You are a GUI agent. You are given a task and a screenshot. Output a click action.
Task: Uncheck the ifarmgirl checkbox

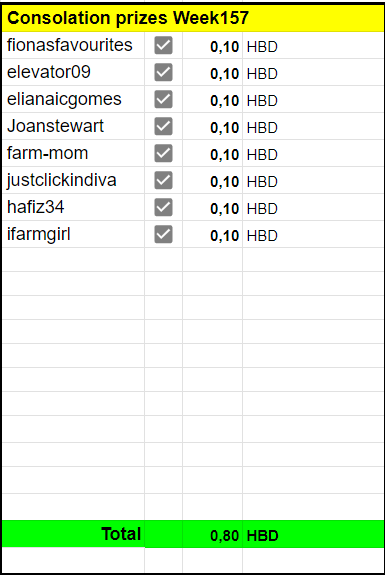click(163, 234)
